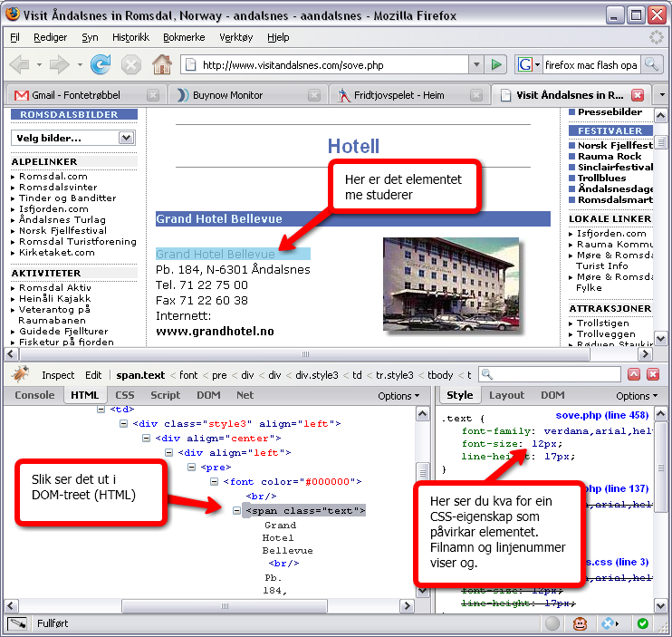Open the Velg bilder dropdown

click(72, 138)
